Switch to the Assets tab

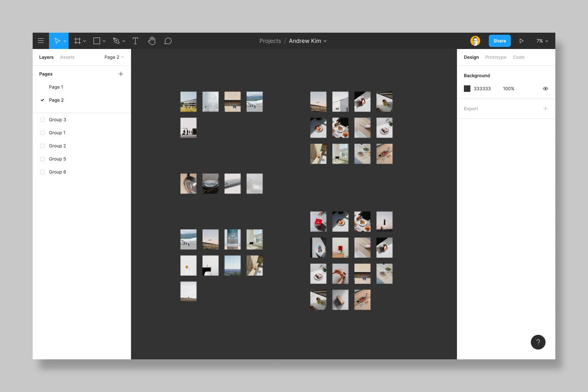click(x=67, y=57)
